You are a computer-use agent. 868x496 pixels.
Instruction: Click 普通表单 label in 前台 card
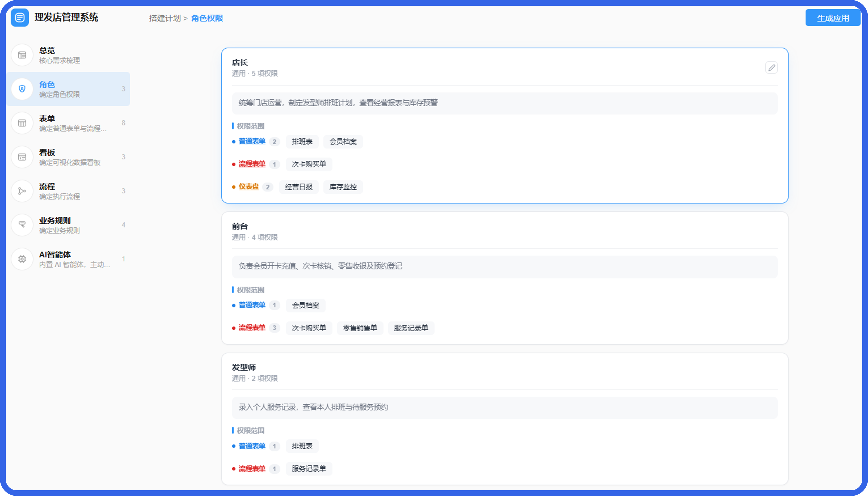(x=252, y=305)
